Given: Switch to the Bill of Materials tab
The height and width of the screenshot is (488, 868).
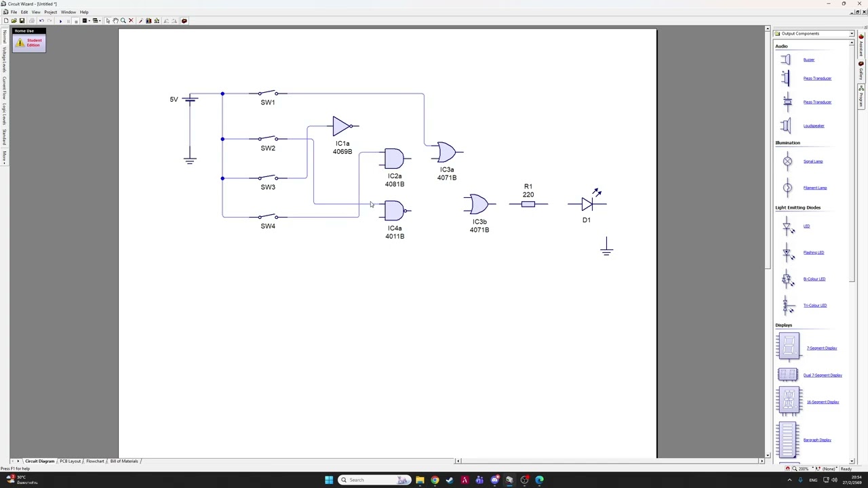Looking at the screenshot, I should (x=124, y=461).
